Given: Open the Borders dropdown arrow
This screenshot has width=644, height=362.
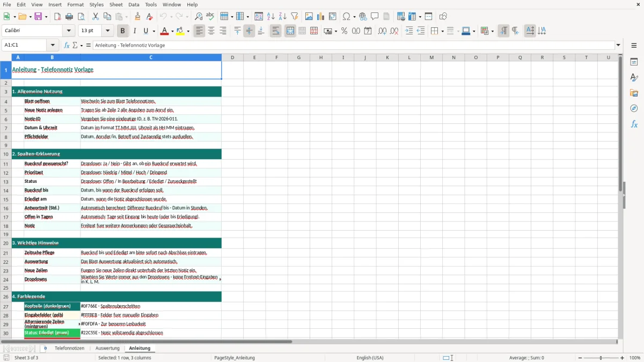Looking at the screenshot, I should point(442,31).
